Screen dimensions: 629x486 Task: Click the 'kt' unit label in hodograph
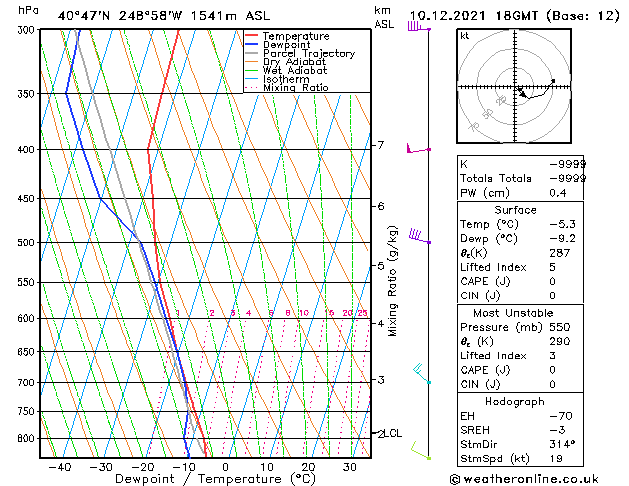(x=465, y=36)
